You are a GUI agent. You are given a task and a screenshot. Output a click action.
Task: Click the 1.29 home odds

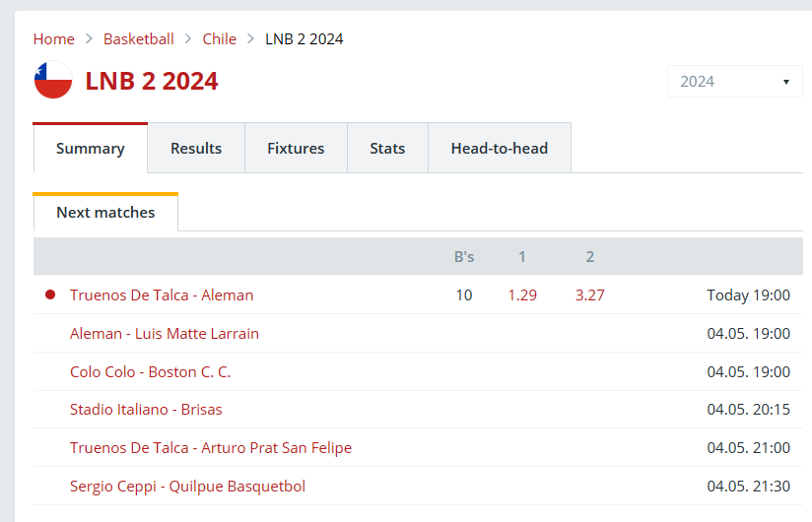point(522,294)
